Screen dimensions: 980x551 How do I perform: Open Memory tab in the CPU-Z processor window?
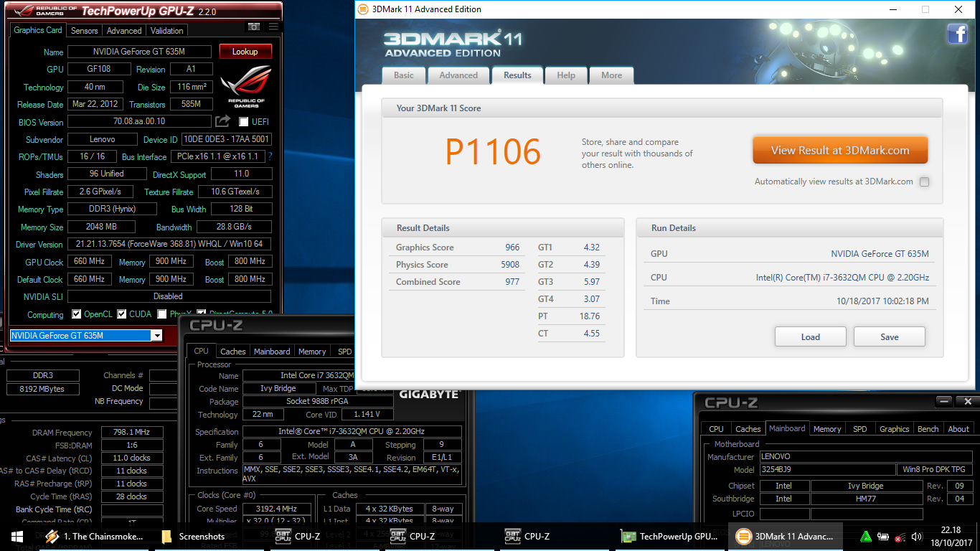tap(312, 352)
